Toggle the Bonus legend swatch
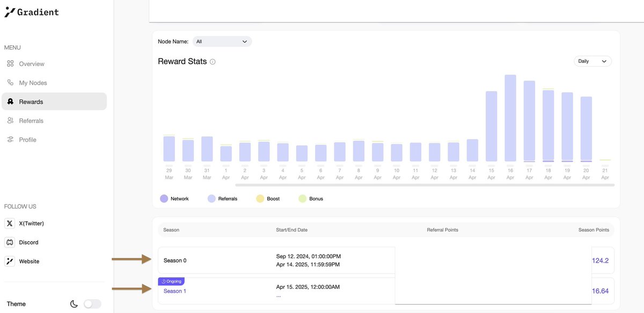 tap(303, 199)
